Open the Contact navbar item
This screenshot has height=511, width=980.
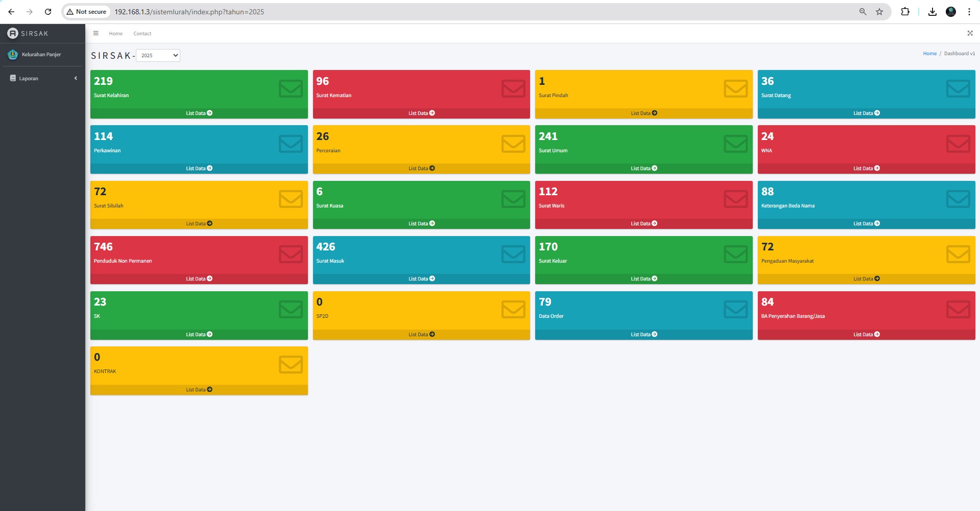pos(142,34)
